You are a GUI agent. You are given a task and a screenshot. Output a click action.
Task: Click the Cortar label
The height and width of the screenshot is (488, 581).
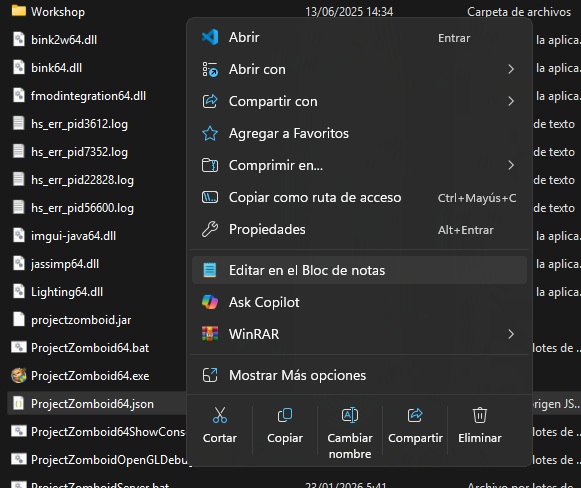pos(220,438)
